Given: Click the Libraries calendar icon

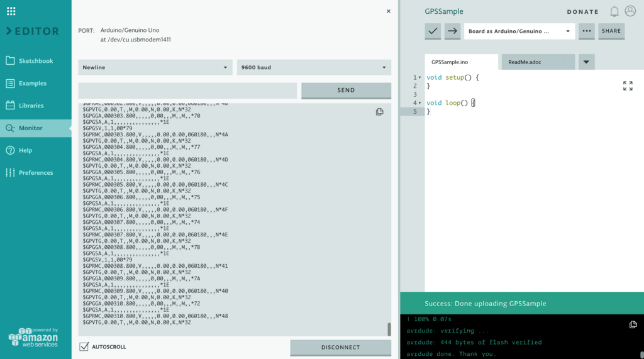Looking at the screenshot, I should [x=10, y=106].
